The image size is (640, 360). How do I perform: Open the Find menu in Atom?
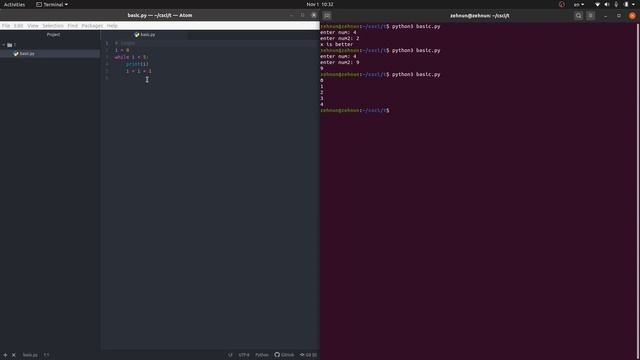coord(73,26)
